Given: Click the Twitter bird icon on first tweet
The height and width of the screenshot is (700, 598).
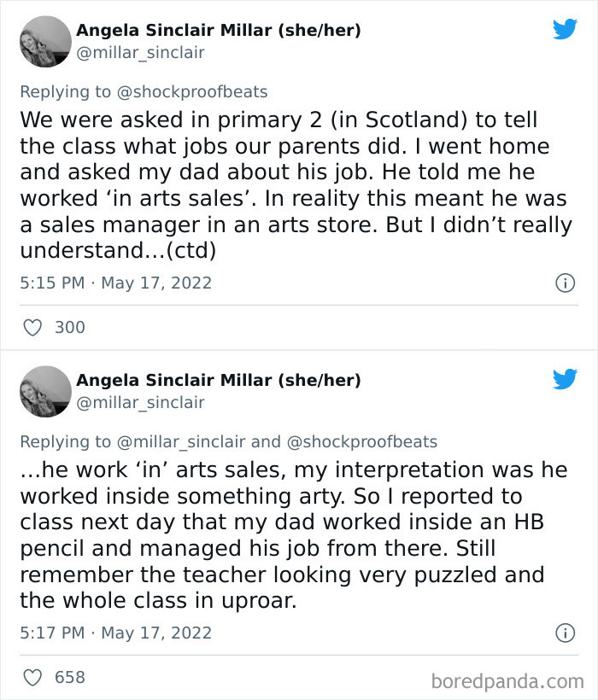Looking at the screenshot, I should (565, 29).
